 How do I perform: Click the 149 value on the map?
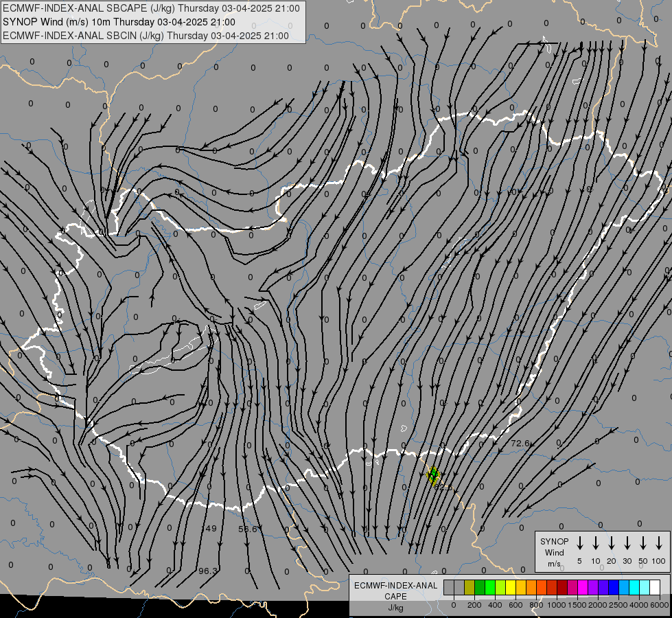coord(210,528)
